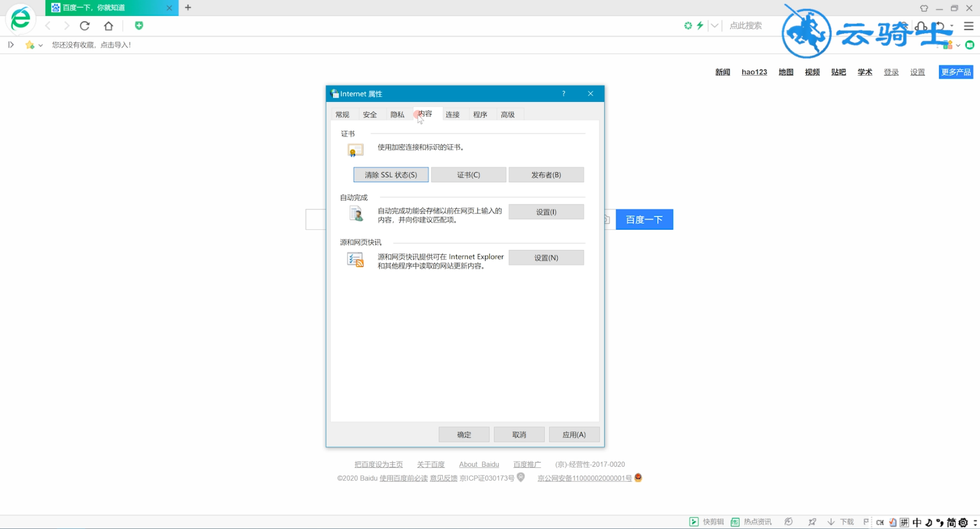Click the lightning speed mode icon
Viewport: 980px width, 529px height.
(700, 26)
